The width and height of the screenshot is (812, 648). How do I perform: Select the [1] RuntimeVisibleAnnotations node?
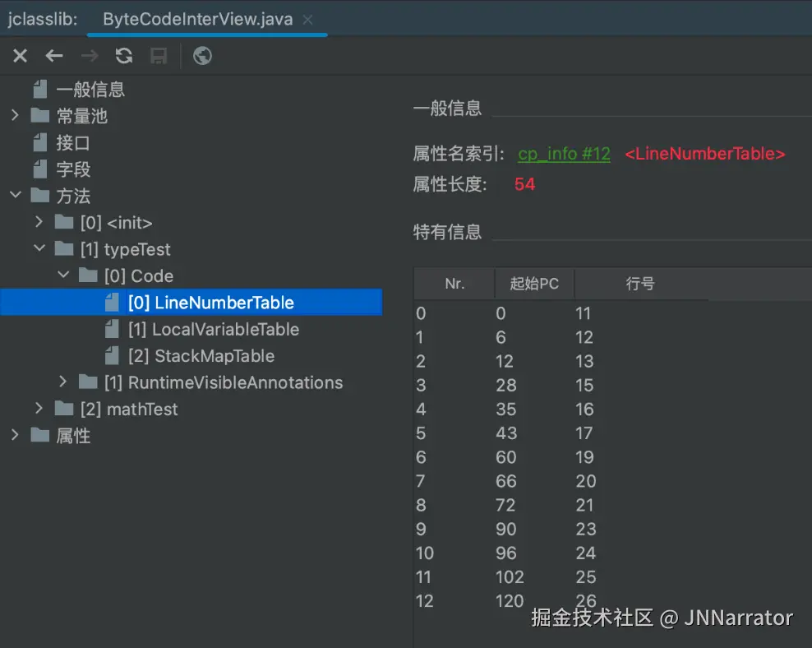pos(224,382)
